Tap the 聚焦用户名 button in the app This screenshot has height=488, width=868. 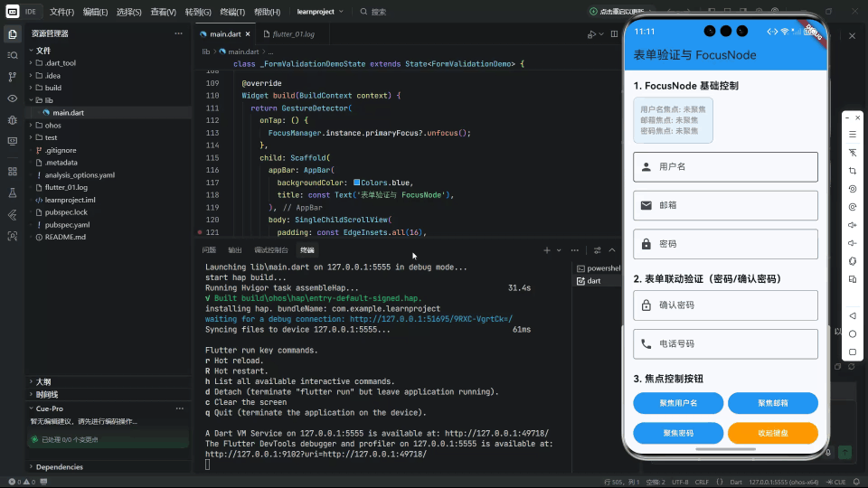[678, 403]
